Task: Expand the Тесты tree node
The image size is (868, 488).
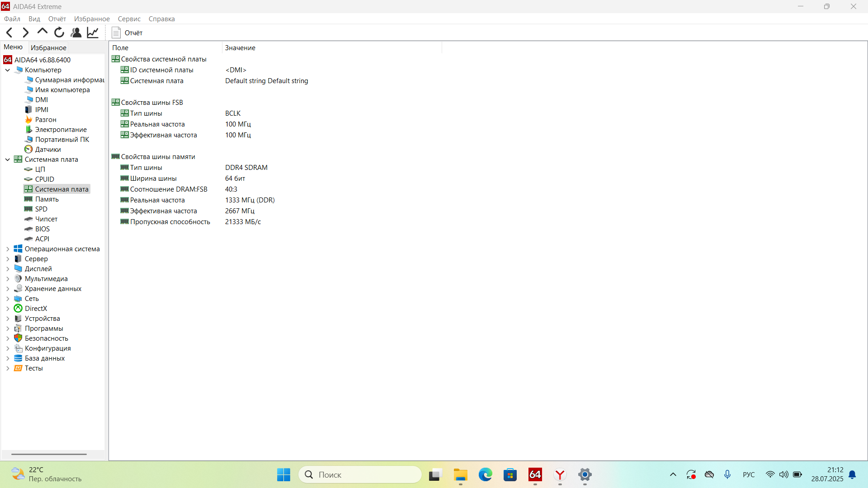Action: (8, 368)
